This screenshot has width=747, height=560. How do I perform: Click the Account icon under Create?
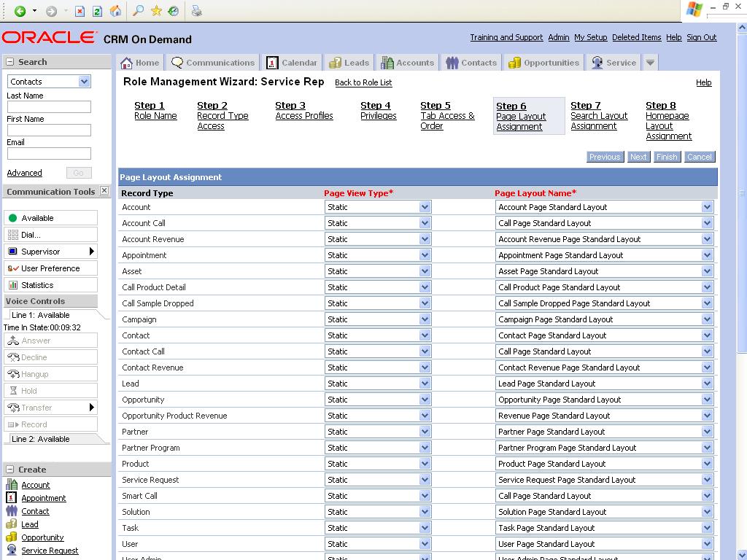pos(12,484)
